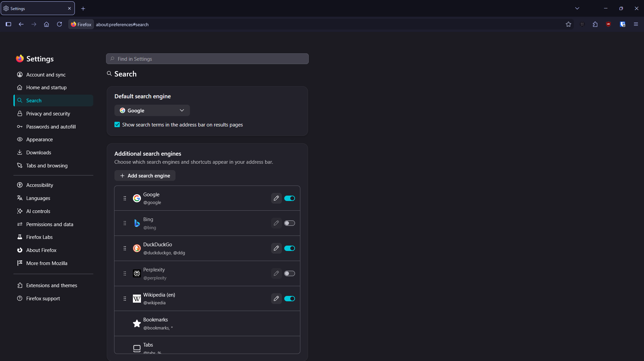Open the Firefox Labs section
The width and height of the screenshot is (644, 361).
pos(53,237)
